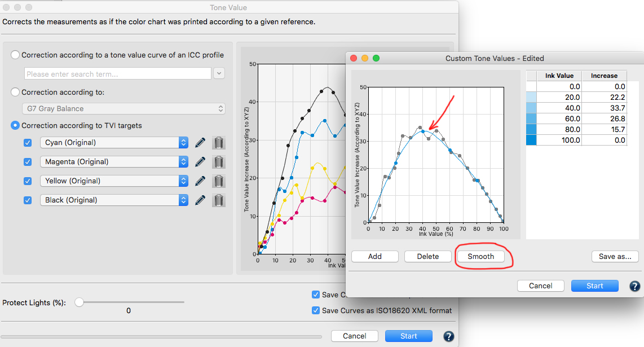Open the Black (Original) dropdown
644x347 pixels.
[x=114, y=200]
